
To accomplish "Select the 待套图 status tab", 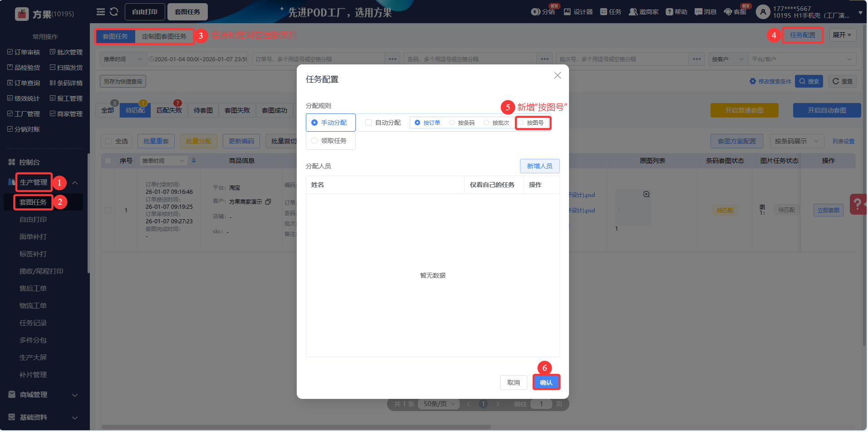I will pyautogui.click(x=203, y=110).
